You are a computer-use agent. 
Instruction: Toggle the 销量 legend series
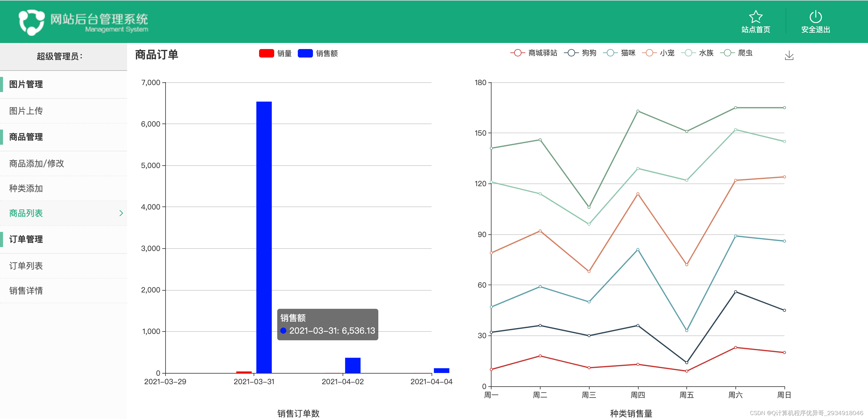[x=275, y=53]
